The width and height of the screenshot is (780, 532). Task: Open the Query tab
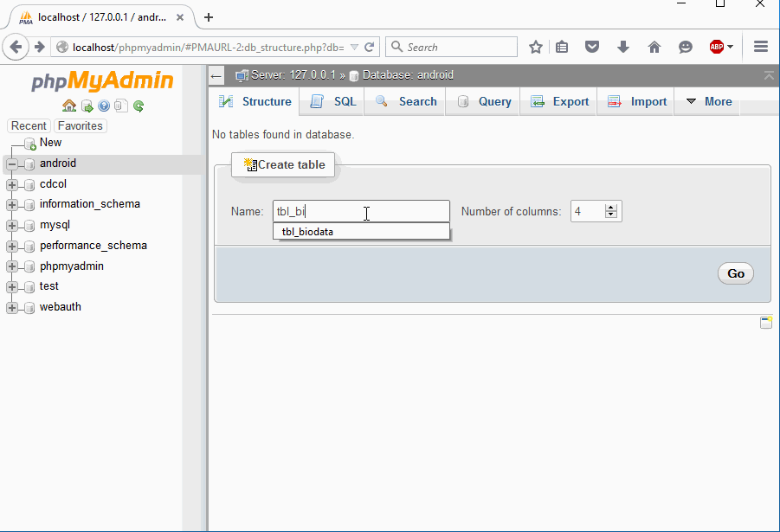click(x=484, y=101)
